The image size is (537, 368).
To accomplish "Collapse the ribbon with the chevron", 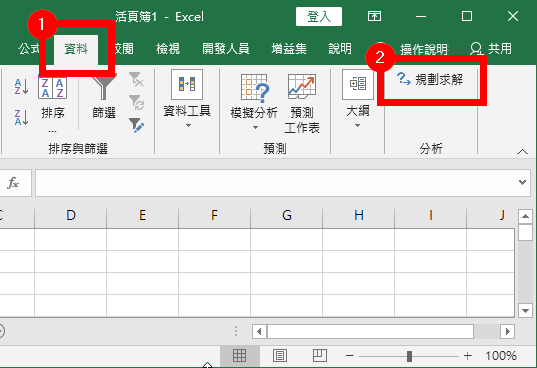I will pos(522,152).
